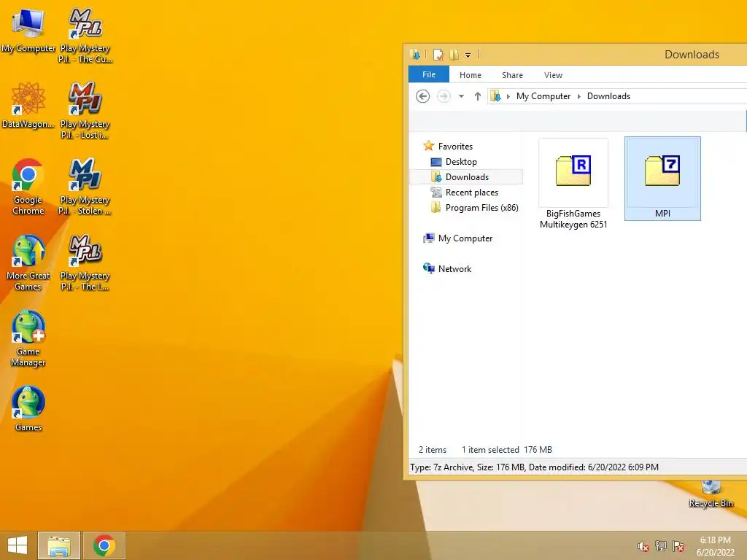Select Downloads in navigation pane
747x560 pixels.
point(467,176)
